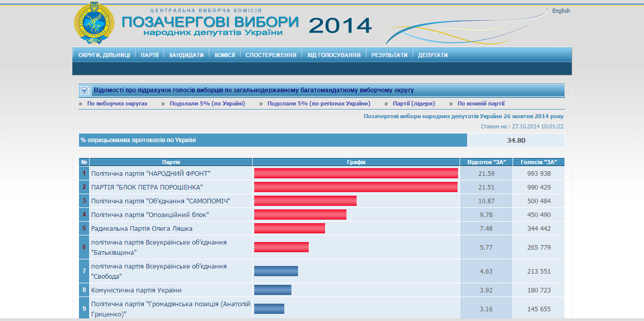Click the blue bar for "Свобода"
The width and height of the screenshot is (644, 321).
[276, 271]
